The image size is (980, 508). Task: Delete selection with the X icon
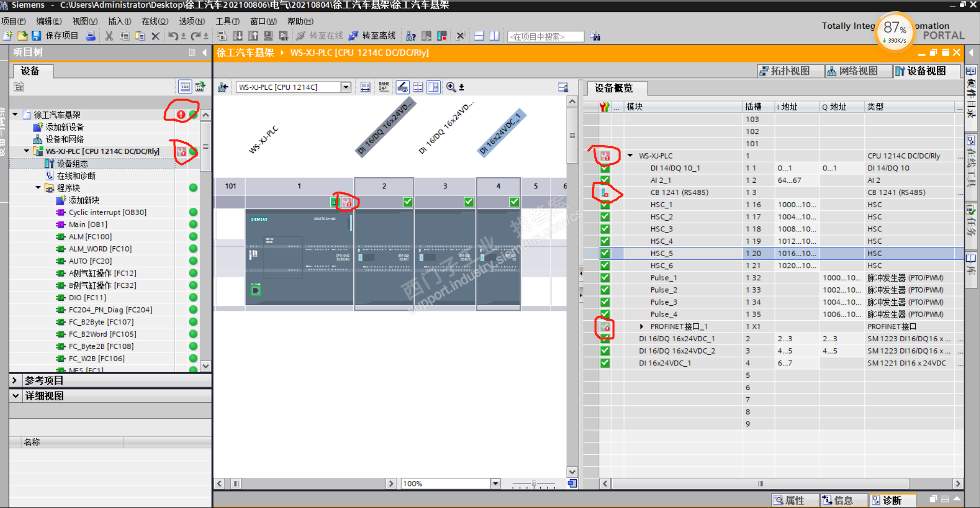[x=156, y=36]
